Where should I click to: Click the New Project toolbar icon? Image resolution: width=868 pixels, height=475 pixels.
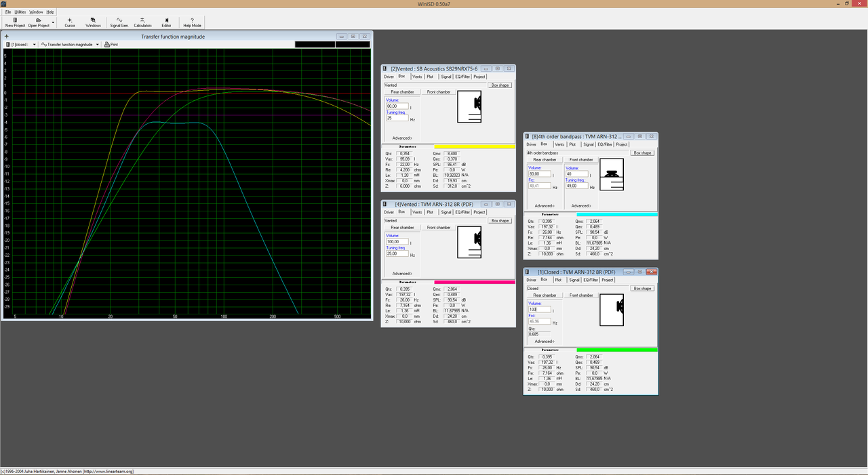coord(15,22)
